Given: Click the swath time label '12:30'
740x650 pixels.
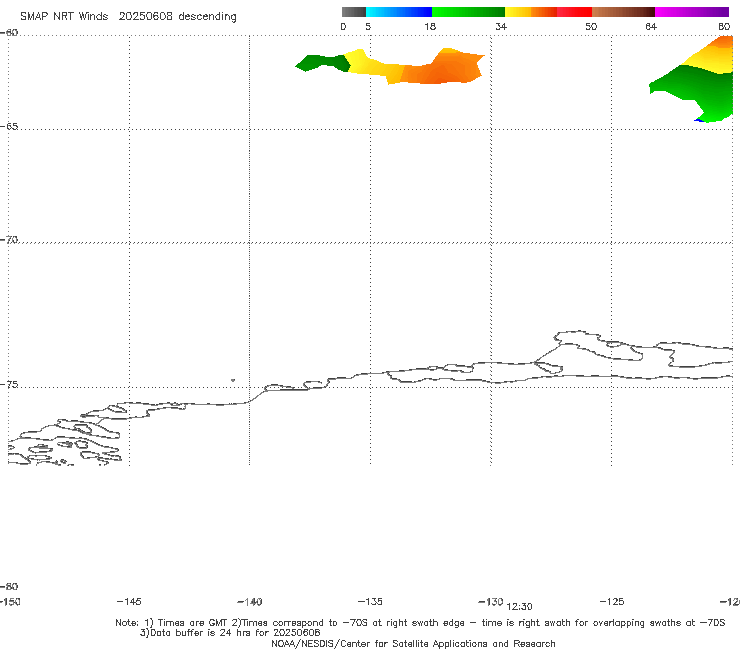Looking at the screenshot, I should click(519, 607).
